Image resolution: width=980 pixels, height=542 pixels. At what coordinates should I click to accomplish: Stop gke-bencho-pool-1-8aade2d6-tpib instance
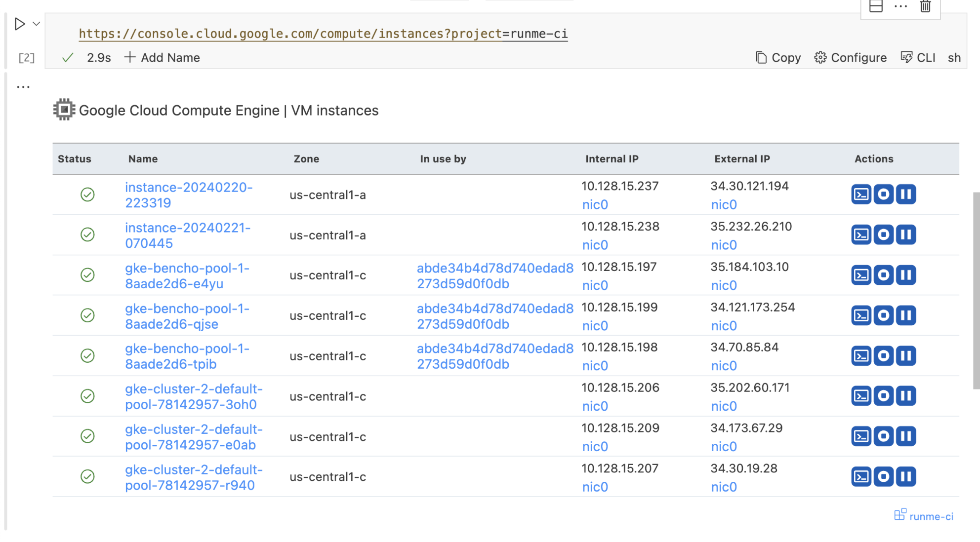tap(883, 356)
